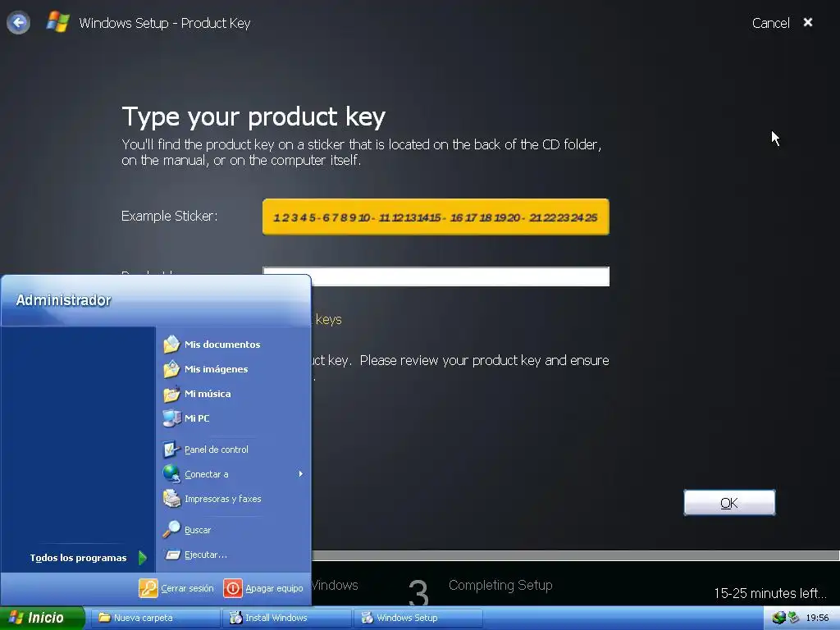Click the printer icon for Impresoras y faxes
This screenshot has height=630, width=840.
pos(171,499)
